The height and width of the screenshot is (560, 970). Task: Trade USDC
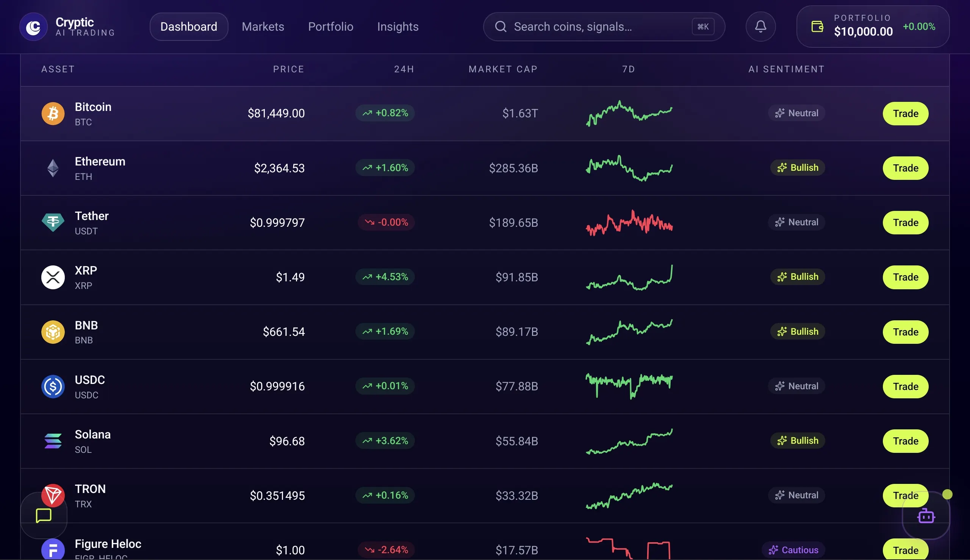(905, 387)
